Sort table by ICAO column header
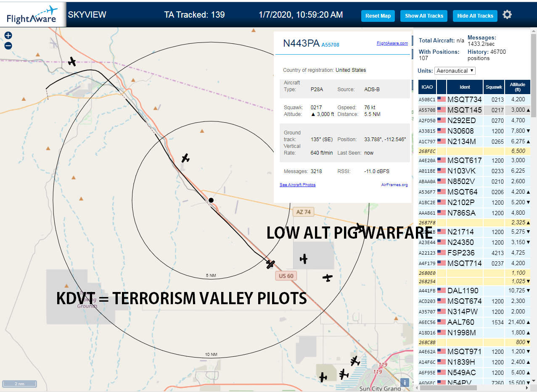537x392 pixels. tap(427, 87)
